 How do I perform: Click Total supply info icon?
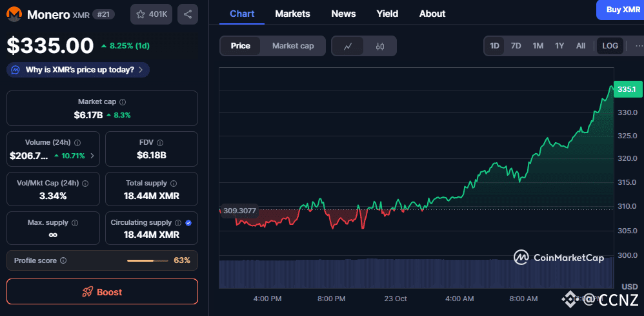point(174,184)
